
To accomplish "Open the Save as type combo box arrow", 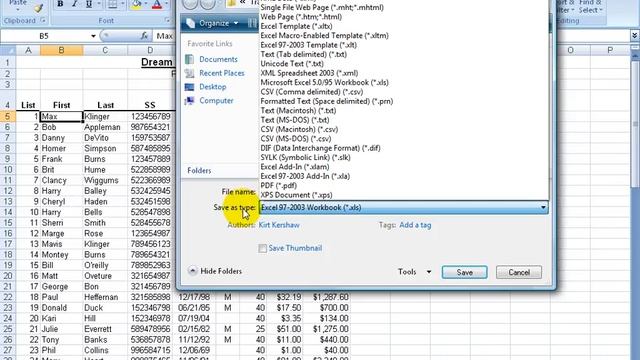I will (543, 207).
